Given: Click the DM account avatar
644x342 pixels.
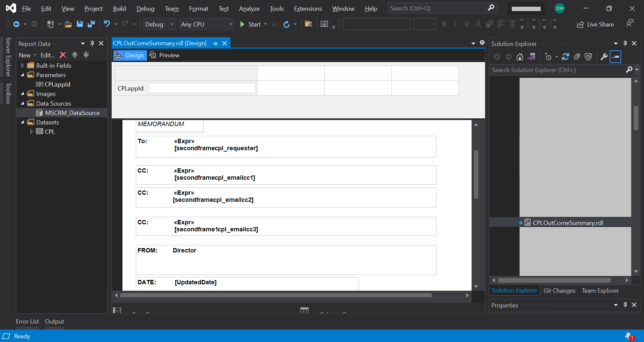Looking at the screenshot, I should point(559,8).
